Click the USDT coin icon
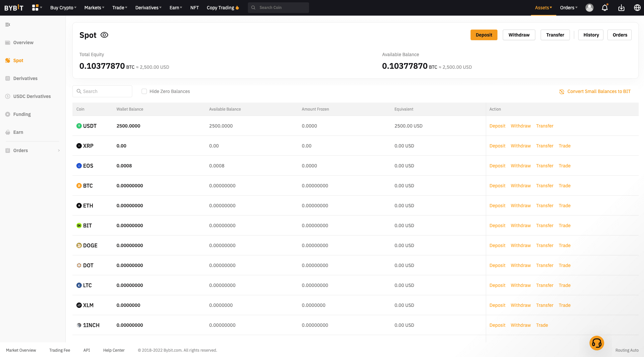Viewport: 644px width, 357px height. pos(79,126)
